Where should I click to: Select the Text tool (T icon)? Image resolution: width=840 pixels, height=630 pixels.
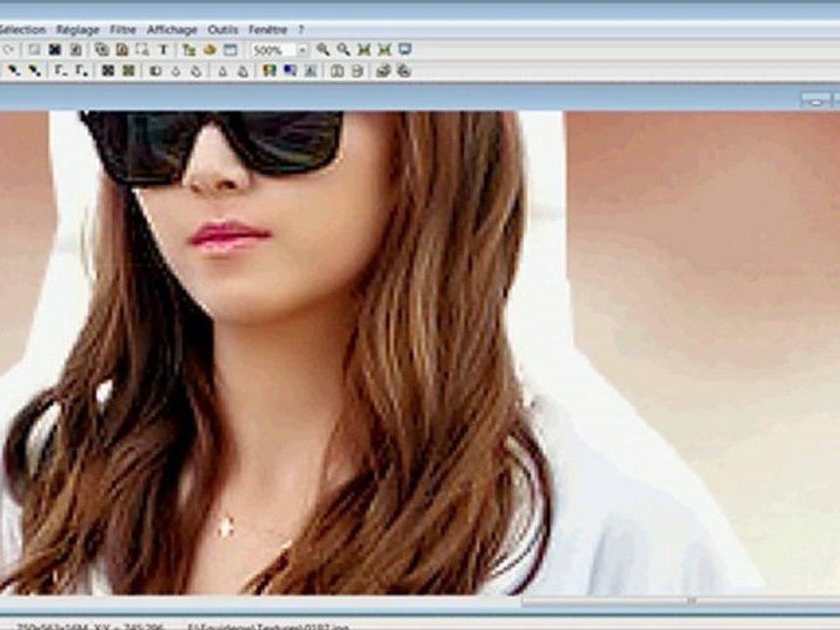click(164, 51)
